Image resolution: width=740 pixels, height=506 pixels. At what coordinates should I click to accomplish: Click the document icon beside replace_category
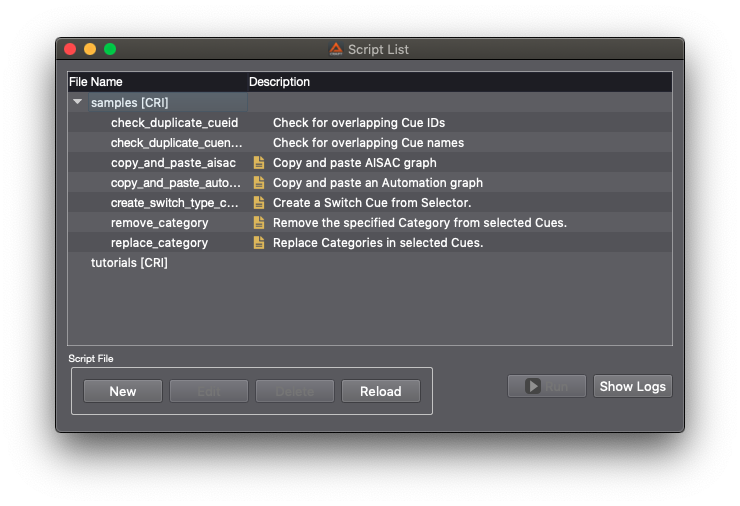pyautogui.click(x=259, y=243)
